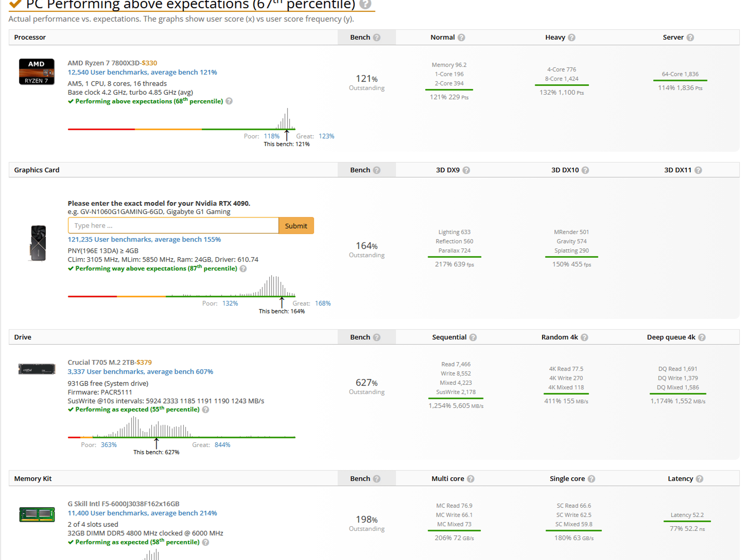
Task: Open 3,337 User benchmarks link for Crucial T705
Action: click(x=140, y=372)
